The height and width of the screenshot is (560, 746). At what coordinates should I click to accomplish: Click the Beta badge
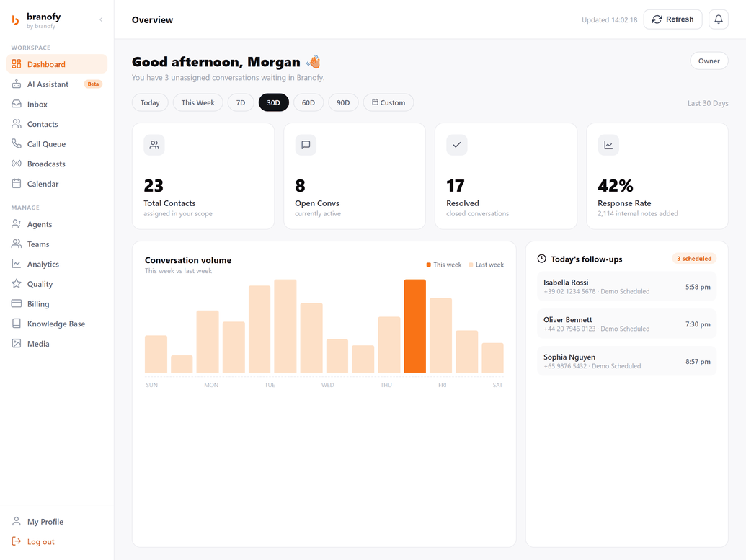tap(93, 84)
